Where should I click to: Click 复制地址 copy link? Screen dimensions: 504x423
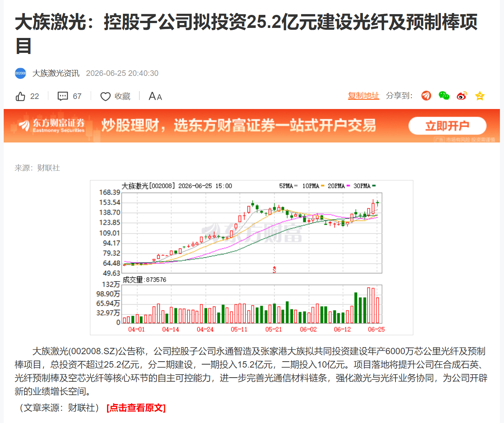pyautogui.click(x=364, y=96)
